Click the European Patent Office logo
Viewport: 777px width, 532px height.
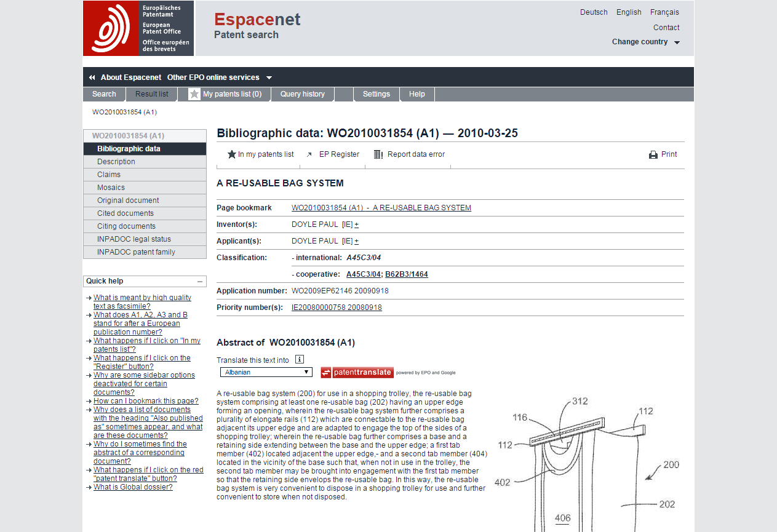[x=138, y=28]
